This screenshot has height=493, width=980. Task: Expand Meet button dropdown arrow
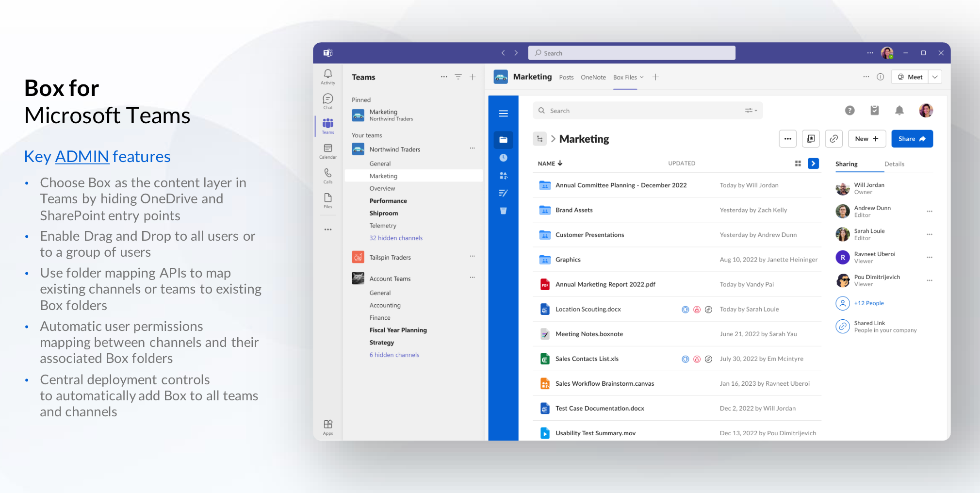click(x=935, y=77)
